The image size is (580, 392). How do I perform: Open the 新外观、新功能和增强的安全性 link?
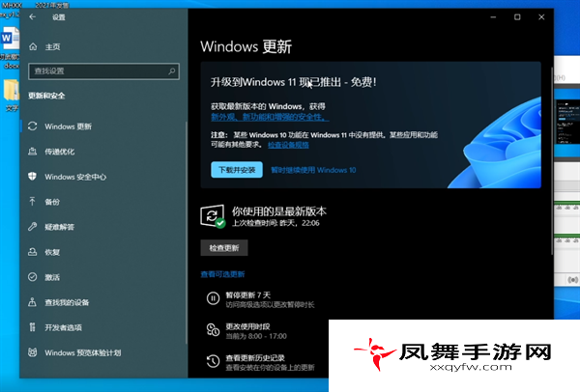[270, 117]
